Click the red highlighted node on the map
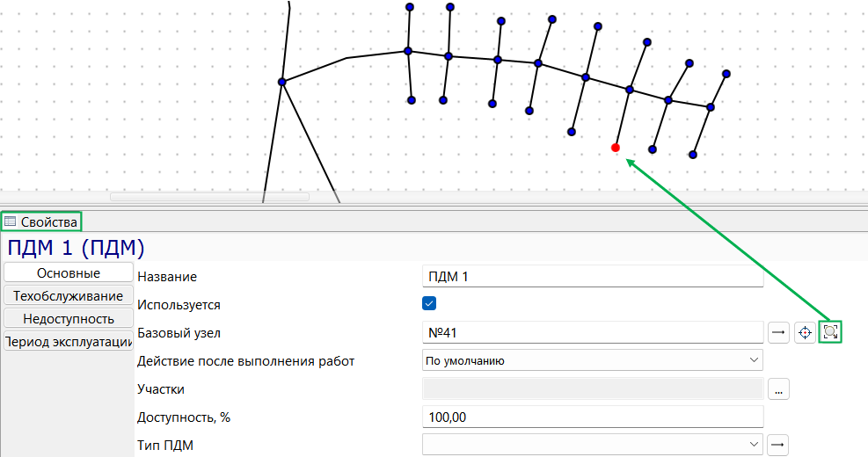 pos(615,148)
